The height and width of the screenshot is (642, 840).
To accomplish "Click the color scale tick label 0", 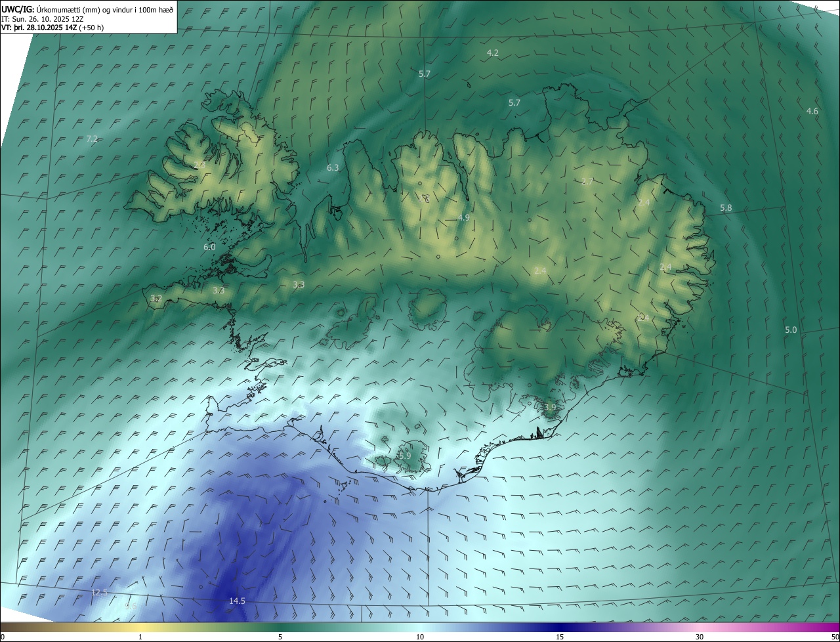I will coord(3,637).
